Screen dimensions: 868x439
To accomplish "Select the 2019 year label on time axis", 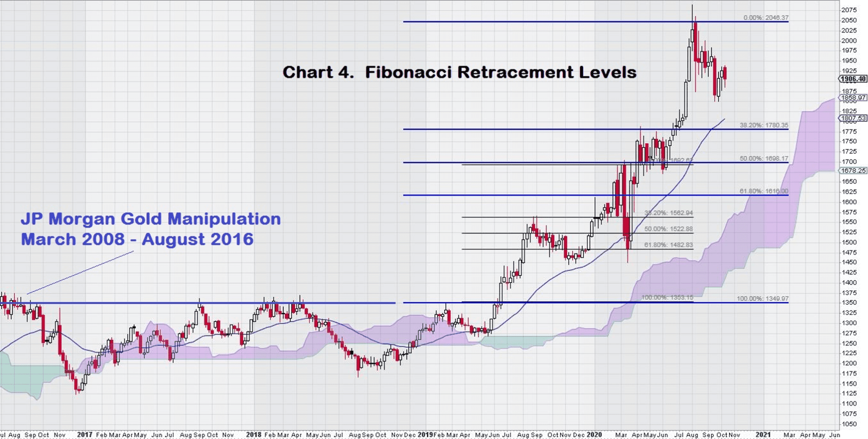I will pyautogui.click(x=425, y=435).
